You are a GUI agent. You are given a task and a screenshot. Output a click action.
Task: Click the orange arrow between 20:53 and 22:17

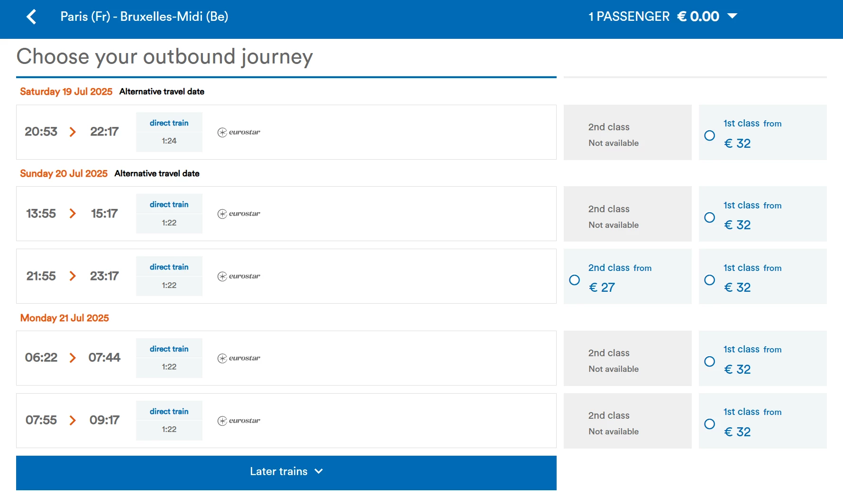(73, 132)
